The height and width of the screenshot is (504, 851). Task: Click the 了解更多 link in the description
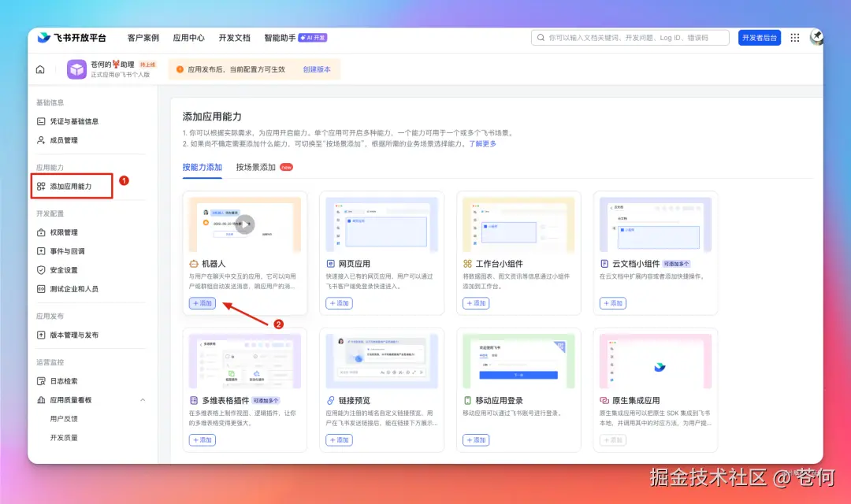tap(481, 144)
